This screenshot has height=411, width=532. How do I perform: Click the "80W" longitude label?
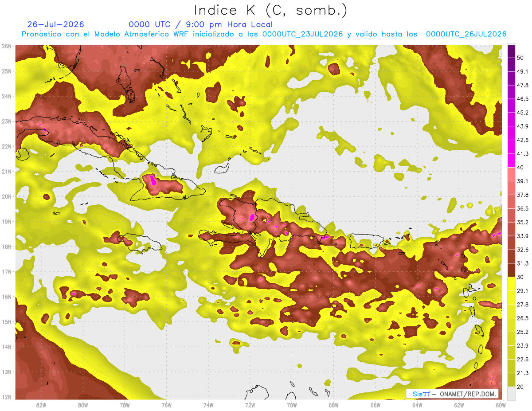[83, 405]
